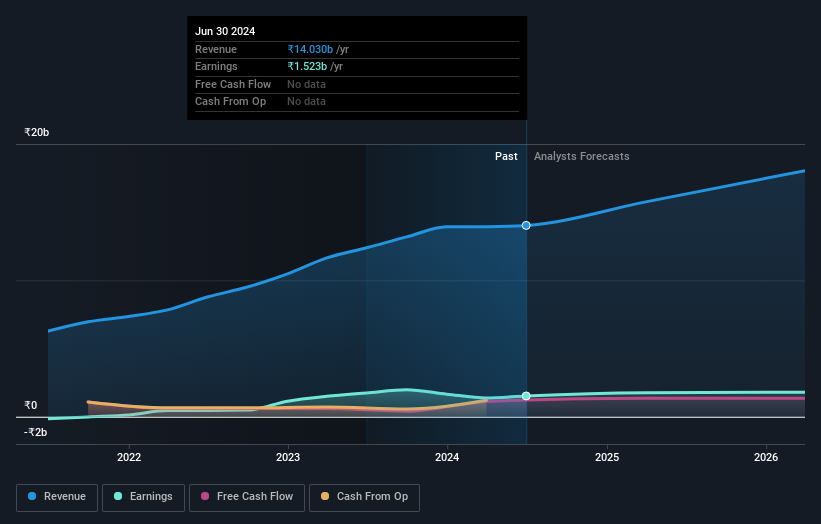
Task: Click the ₹1.523b earnings value
Action: 307,66
